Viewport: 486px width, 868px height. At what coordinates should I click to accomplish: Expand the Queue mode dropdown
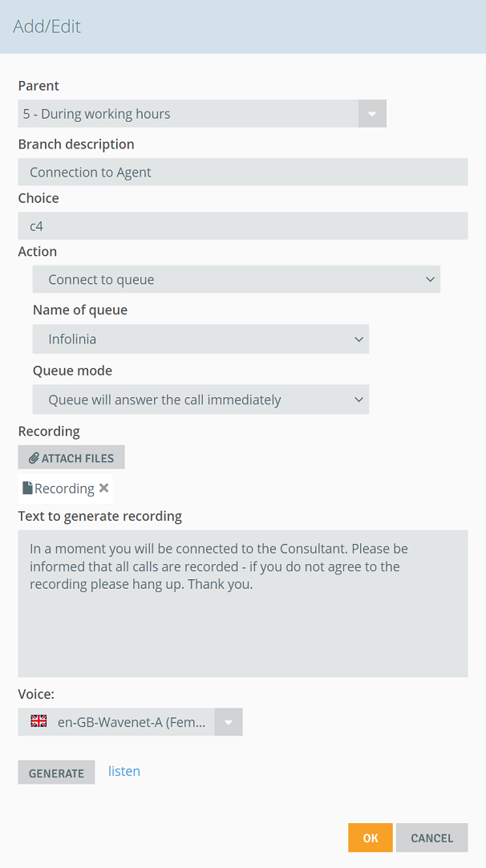coord(200,400)
